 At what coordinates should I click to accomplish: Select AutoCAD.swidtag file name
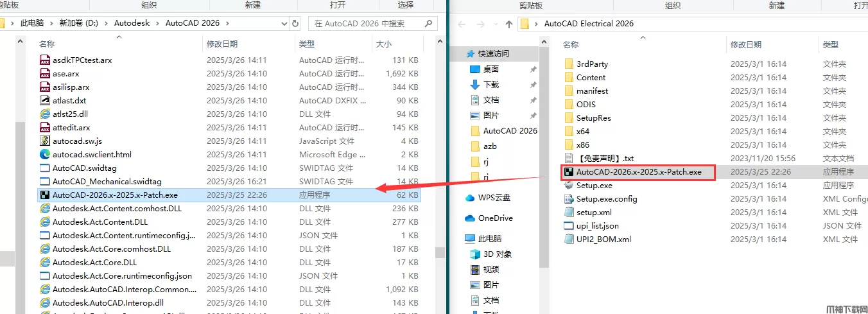[85, 168]
